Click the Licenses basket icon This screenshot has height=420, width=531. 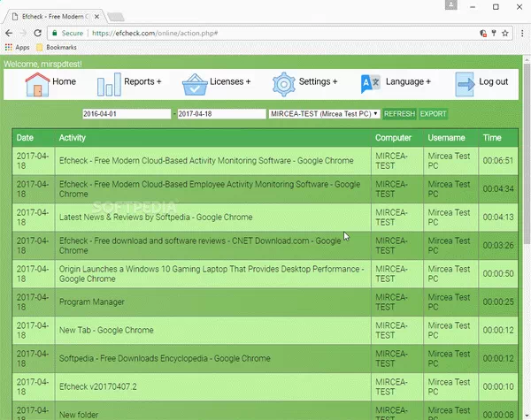tap(194, 84)
